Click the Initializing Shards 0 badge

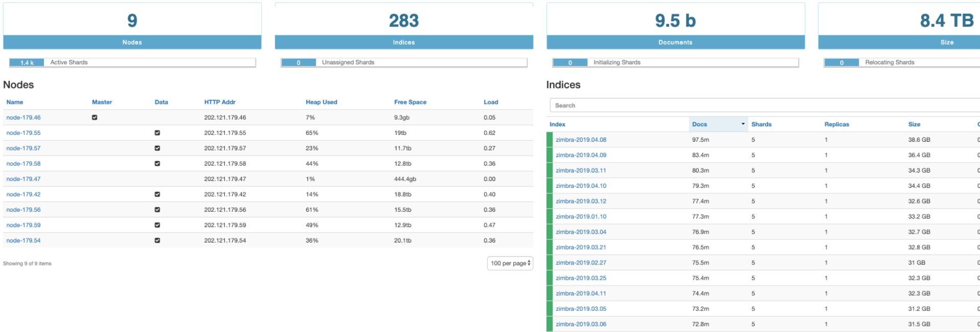coord(570,62)
